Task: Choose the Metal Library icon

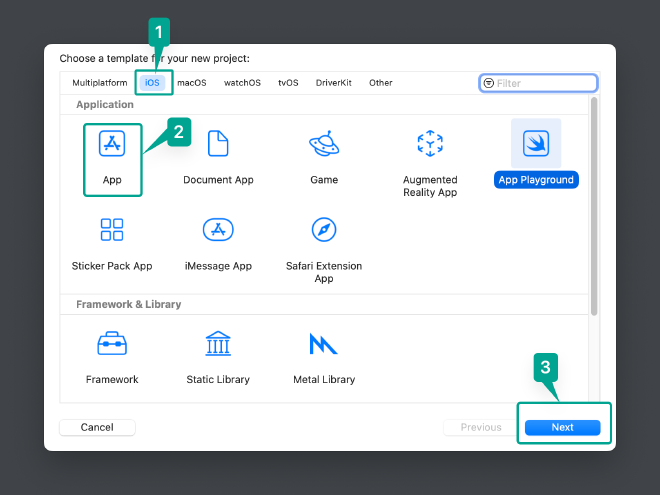Action: pos(323,343)
